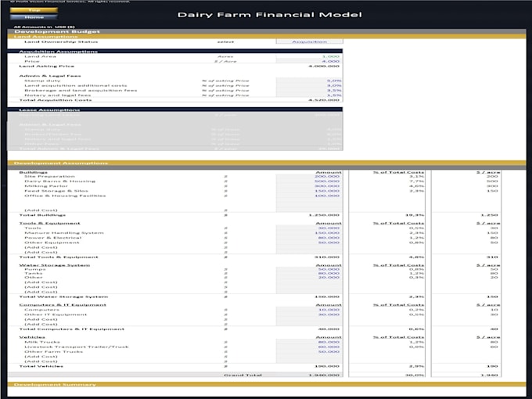This screenshot has height=399, width=532.
Task: Select Livestock Transport Trailer/Truck amount 60.000
Action: 310,347
